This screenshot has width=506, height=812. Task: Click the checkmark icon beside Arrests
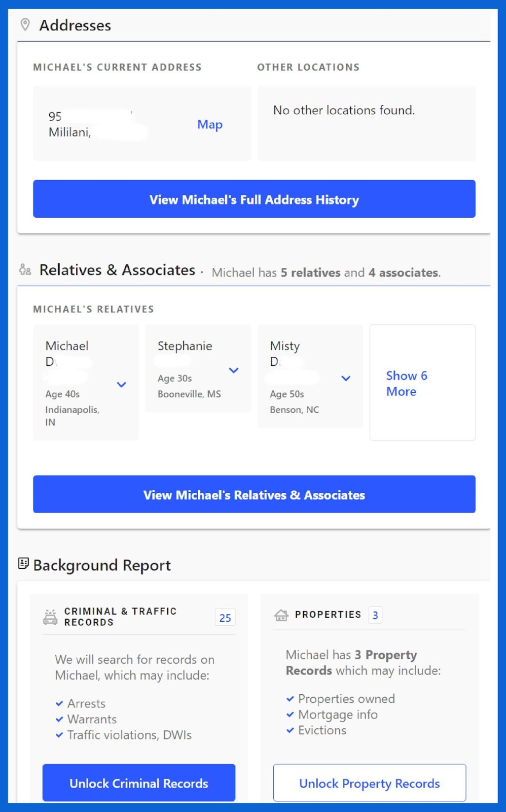[x=59, y=703]
